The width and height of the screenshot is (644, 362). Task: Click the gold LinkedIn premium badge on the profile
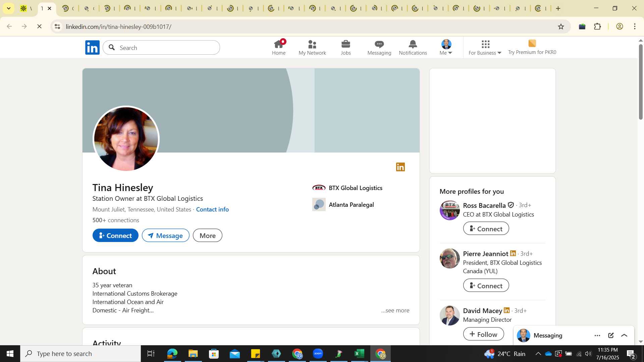[400, 167]
